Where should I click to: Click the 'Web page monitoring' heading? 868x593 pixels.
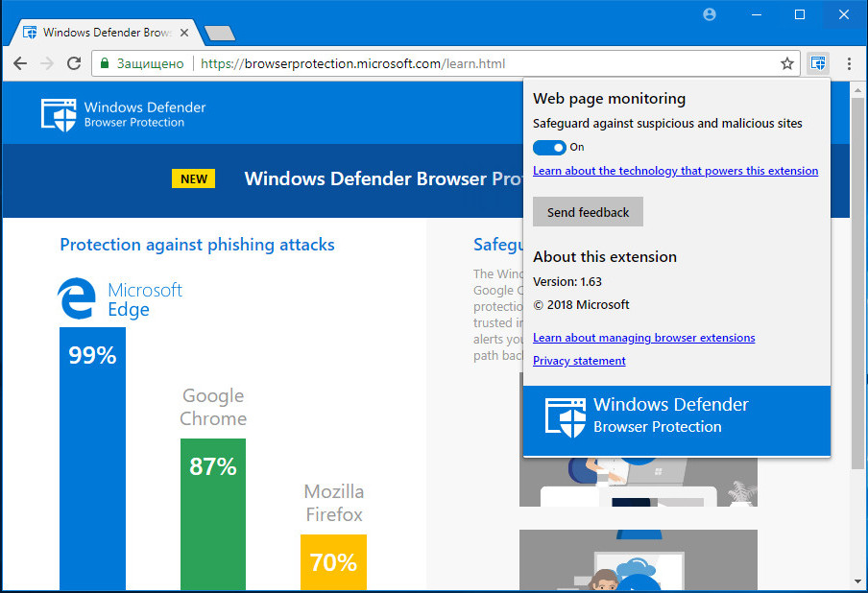point(609,99)
